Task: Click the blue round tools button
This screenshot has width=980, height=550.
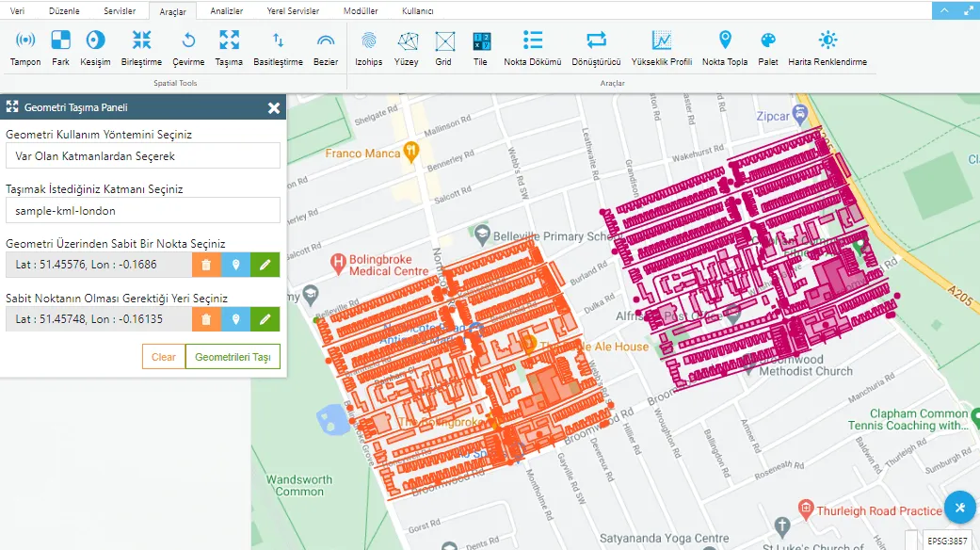Action: [x=960, y=508]
